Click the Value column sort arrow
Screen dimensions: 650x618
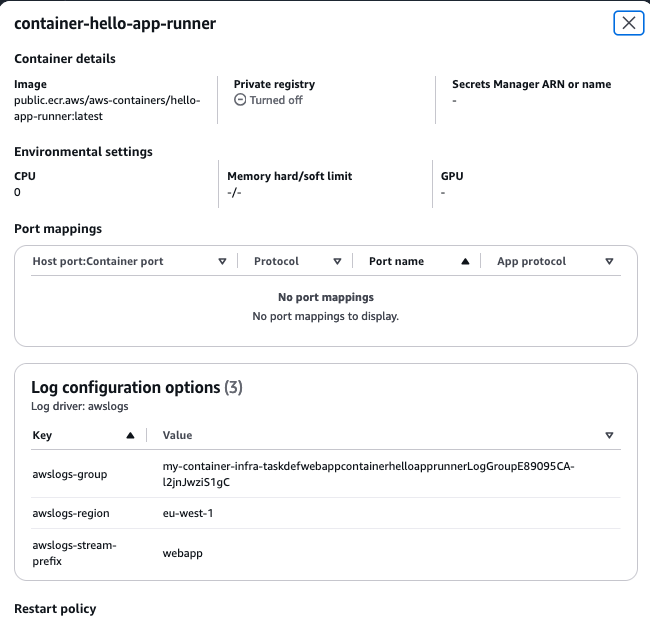click(609, 435)
